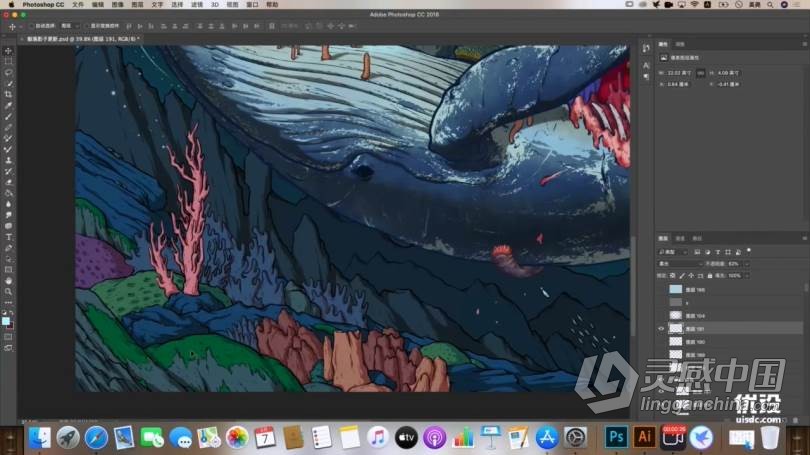810x455 pixels.
Task: Select the Zoom magnifier tool
Action: point(9,291)
